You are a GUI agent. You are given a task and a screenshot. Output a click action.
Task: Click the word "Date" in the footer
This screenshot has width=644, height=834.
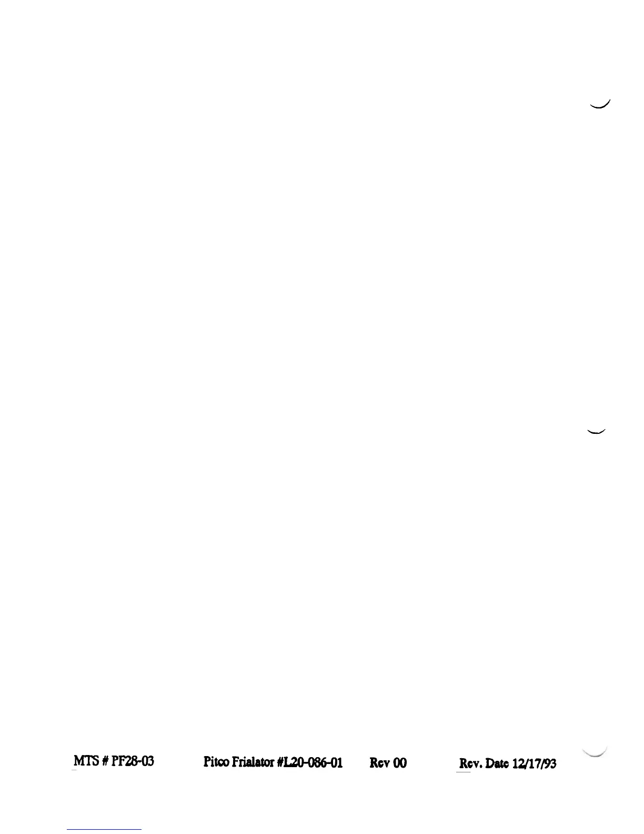click(498, 763)
